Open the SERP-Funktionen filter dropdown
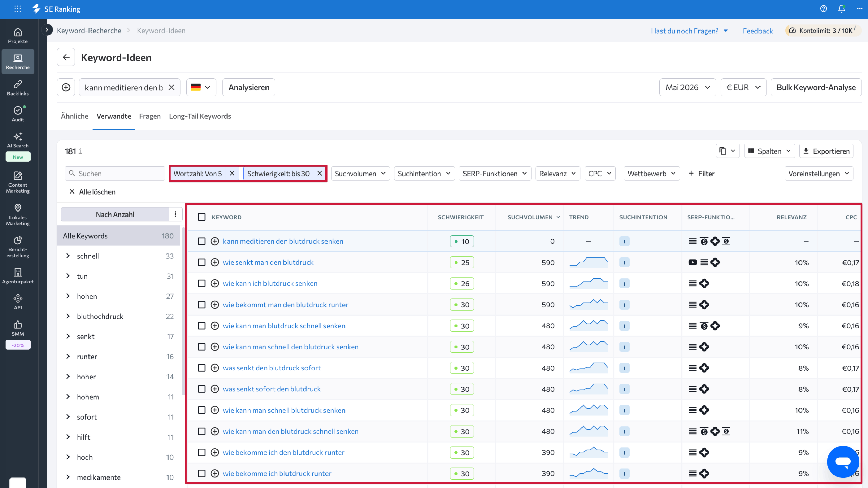This screenshot has width=868, height=488. pos(495,174)
